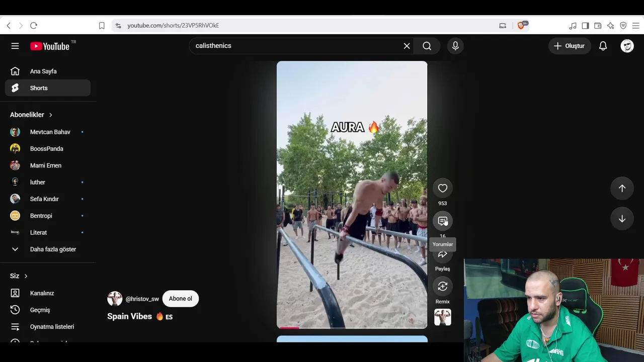Expand the Siz section chevron
This screenshot has width=644, height=362.
(26, 276)
